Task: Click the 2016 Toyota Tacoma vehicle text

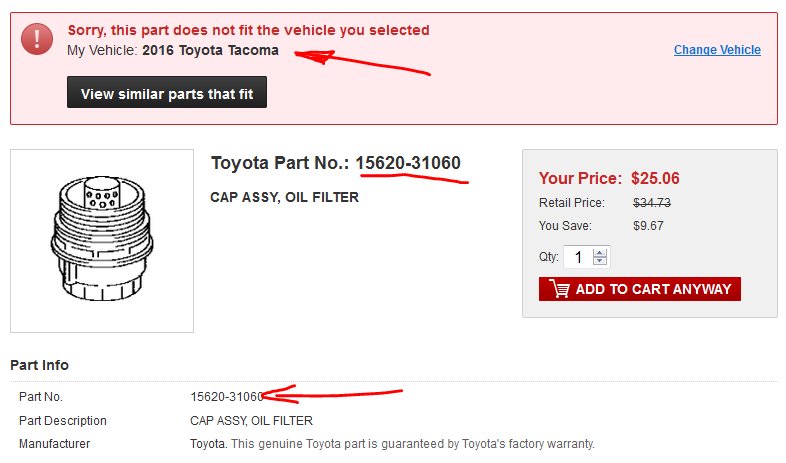Action: 211,50
